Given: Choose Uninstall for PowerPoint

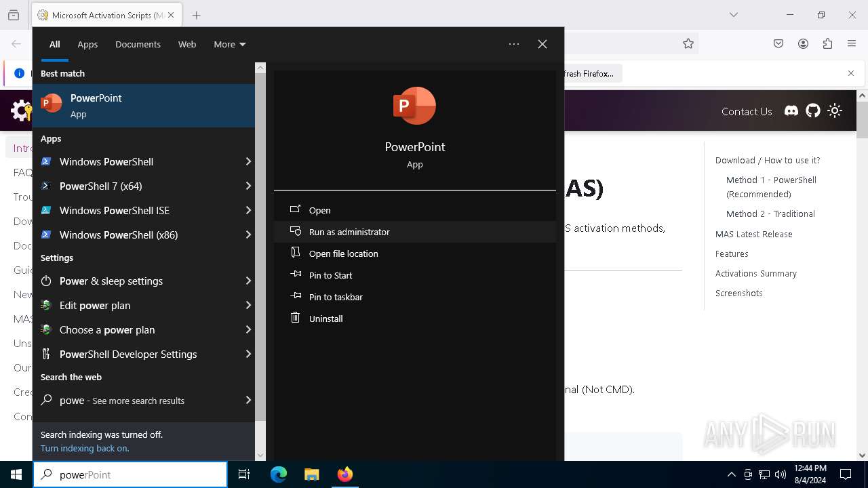Looking at the screenshot, I should [x=414, y=319].
